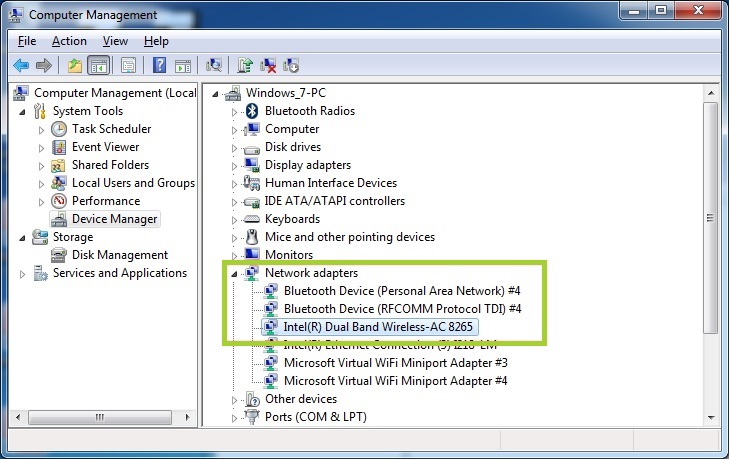729x459 pixels.
Task: Click the left pane horizontal scrollbar thumb
Action: (x=99, y=417)
